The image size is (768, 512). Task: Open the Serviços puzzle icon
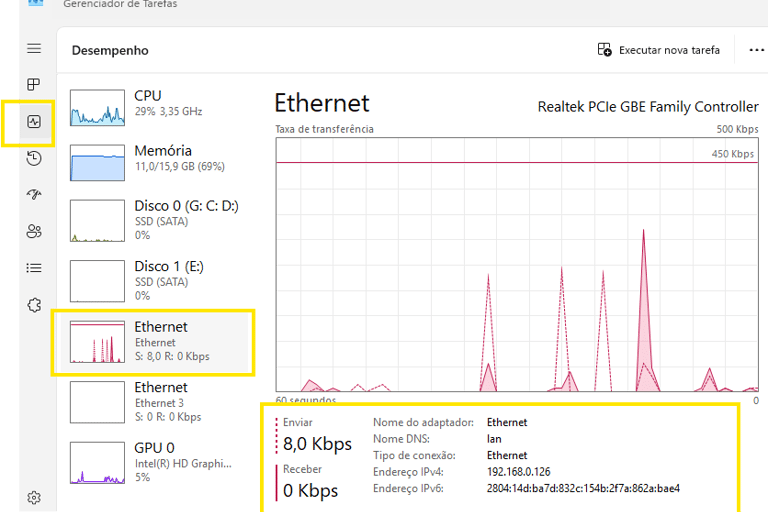[x=34, y=304]
